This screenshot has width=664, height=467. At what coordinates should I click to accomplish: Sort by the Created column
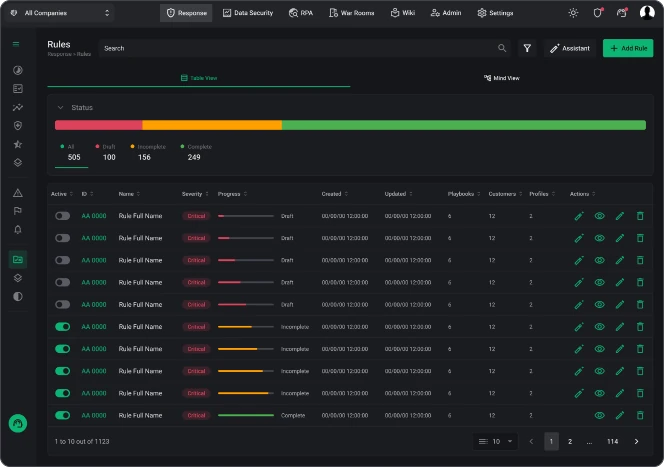tap(335, 194)
